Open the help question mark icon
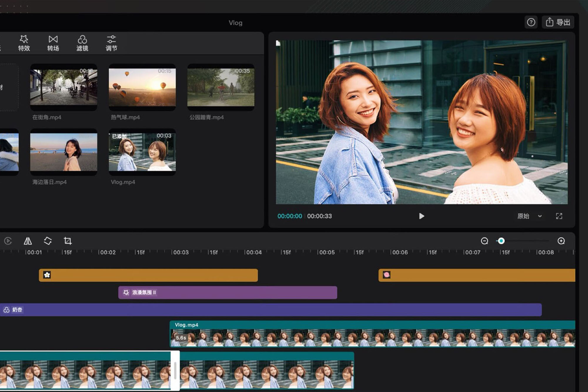Screen dimensions: 588x392 click(531, 22)
